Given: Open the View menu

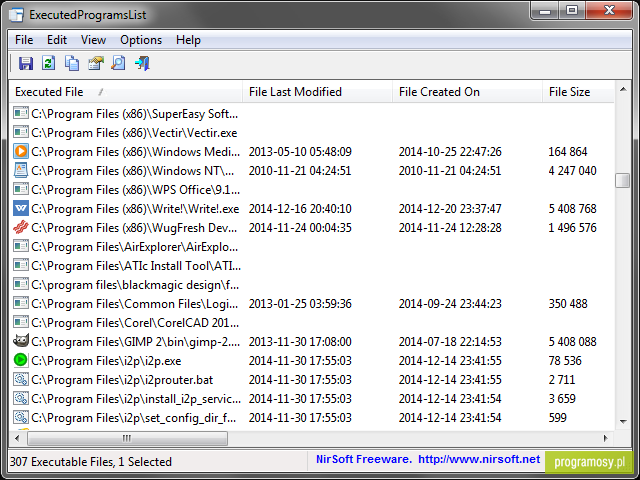Looking at the screenshot, I should (x=93, y=40).
